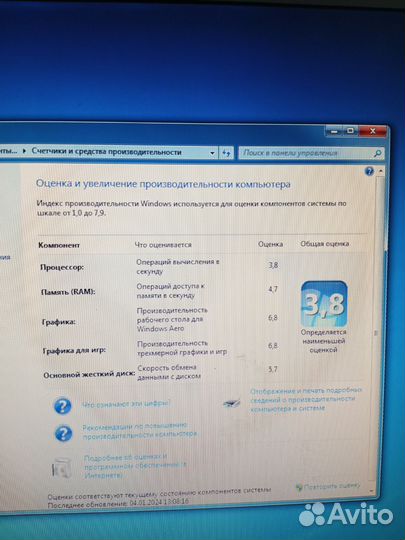Select the 'Основной жесткий диск:' row label
Viewport: 405px width, 540px height.
[x=89, y=375]
